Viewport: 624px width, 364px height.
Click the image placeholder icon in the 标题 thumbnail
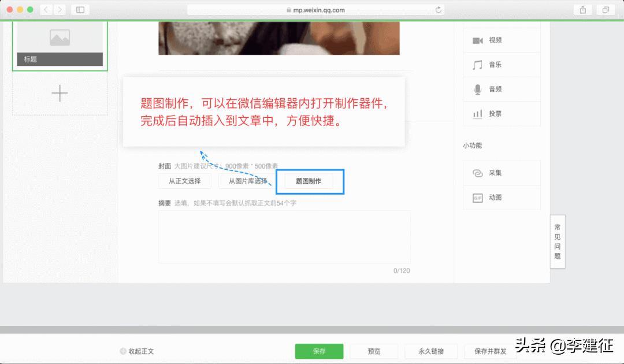[60, 37]
